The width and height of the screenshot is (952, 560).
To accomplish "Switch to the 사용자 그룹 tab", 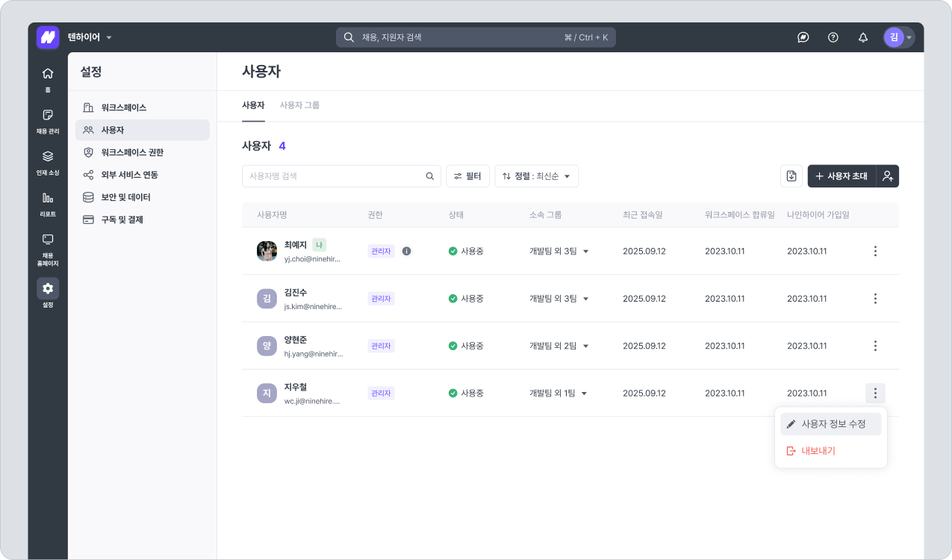I will click(x=299, y=105).
